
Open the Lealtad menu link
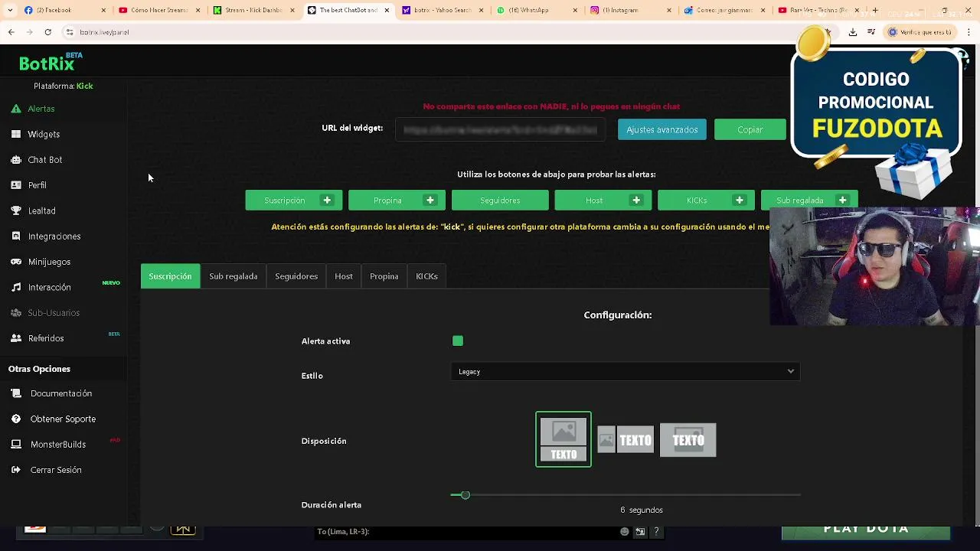click(x=42, y=210)
